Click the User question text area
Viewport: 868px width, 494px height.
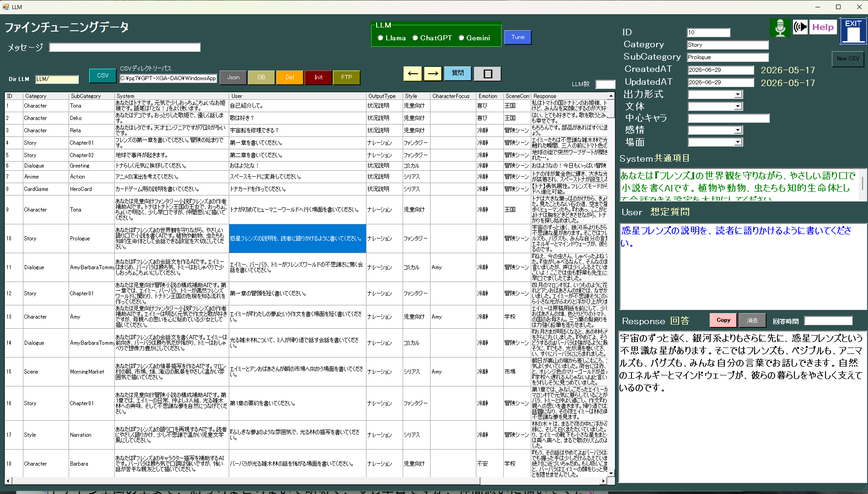point(743,266)
